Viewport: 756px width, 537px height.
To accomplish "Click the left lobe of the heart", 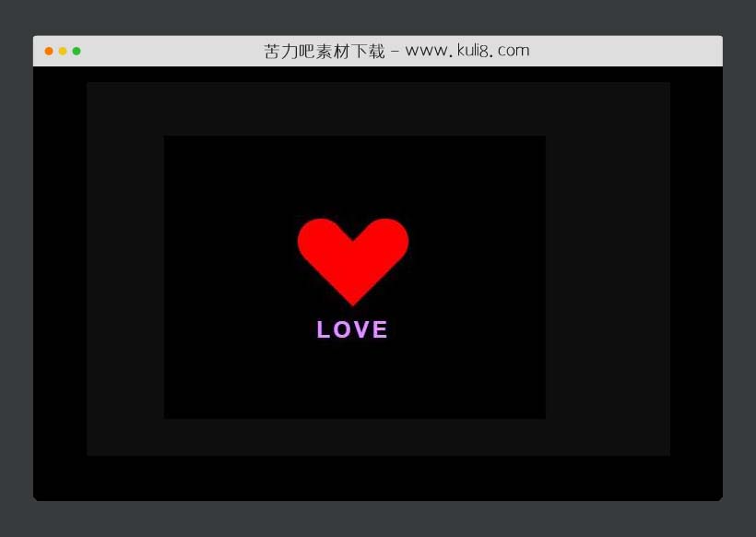I will [x=322, y=241].
